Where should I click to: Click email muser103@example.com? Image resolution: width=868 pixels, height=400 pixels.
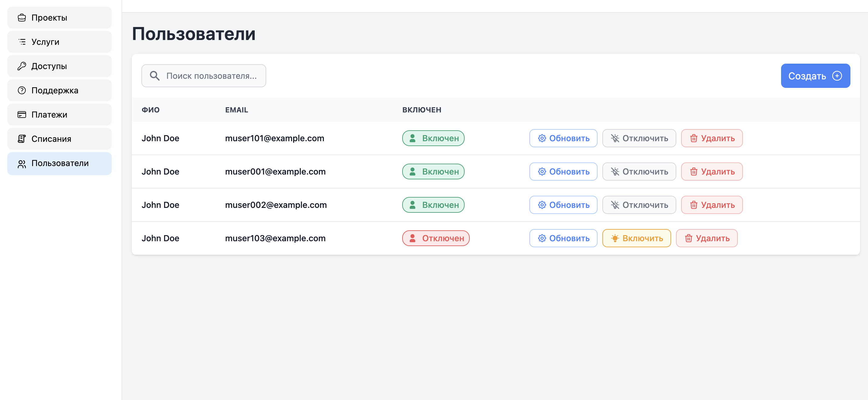(x=275, y=238)
